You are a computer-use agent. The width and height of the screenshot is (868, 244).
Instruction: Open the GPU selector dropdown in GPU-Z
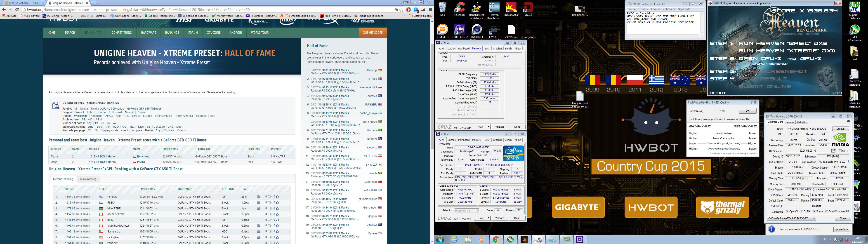point(791,218)
